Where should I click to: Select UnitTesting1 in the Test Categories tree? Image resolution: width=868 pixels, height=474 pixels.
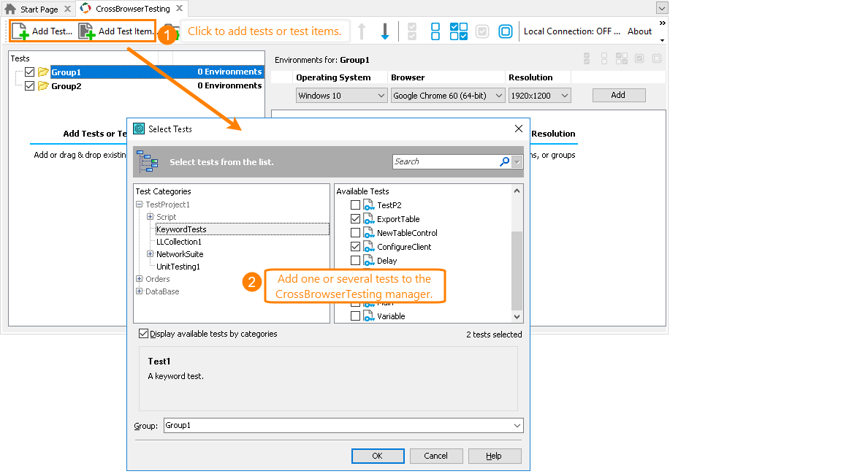point(178,267)
